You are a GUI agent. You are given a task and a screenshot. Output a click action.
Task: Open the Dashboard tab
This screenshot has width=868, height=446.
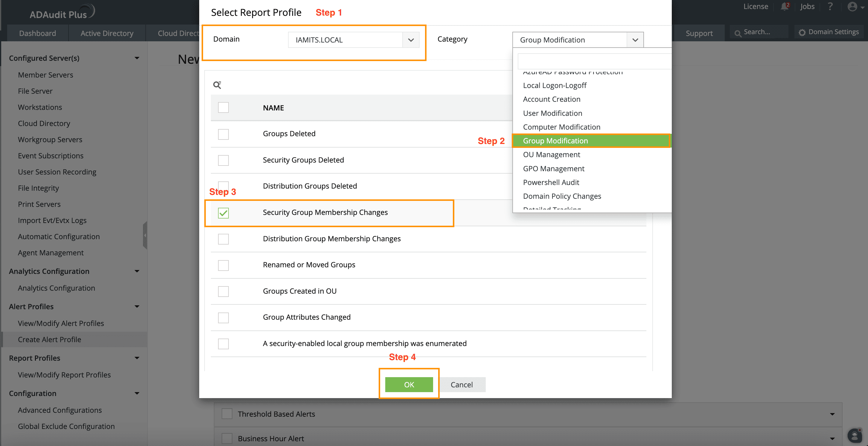pos(37,33)
